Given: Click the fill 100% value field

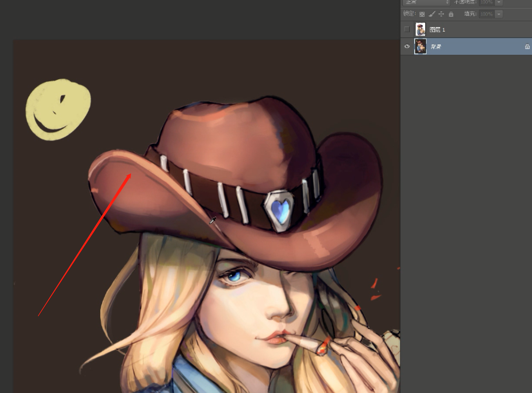Looking at the screenshot, I should [487, 14].
